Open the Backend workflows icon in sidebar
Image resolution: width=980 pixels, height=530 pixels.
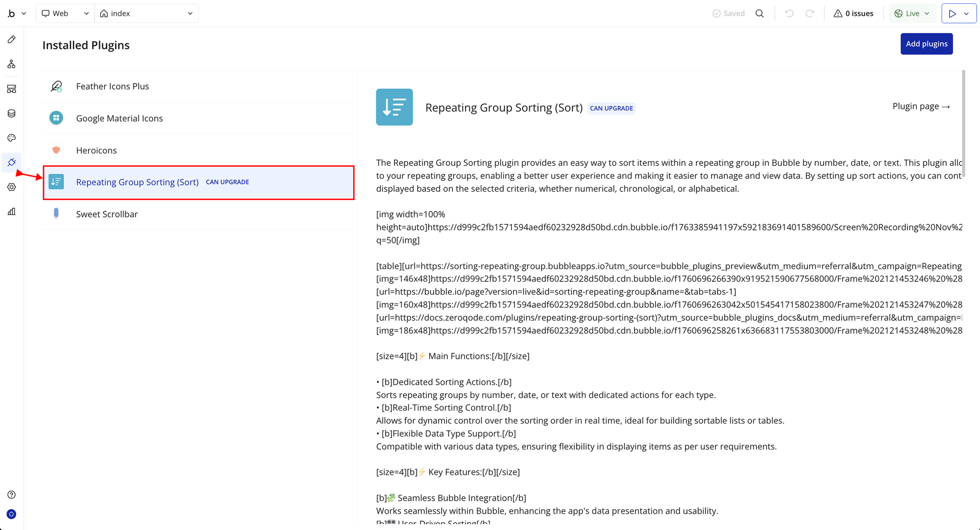11,89
